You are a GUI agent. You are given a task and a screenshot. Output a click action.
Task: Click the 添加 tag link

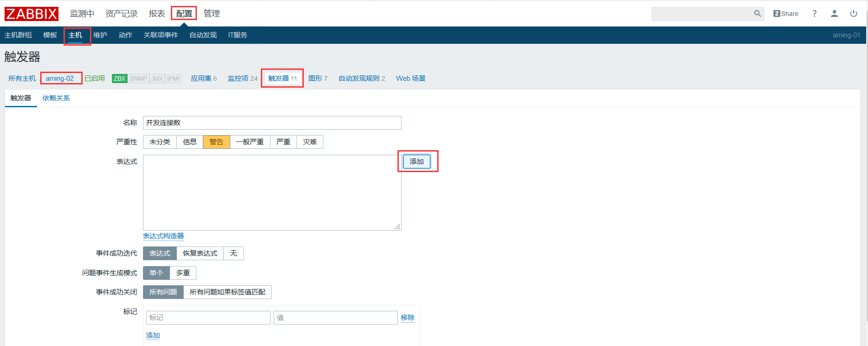(153, 336)
